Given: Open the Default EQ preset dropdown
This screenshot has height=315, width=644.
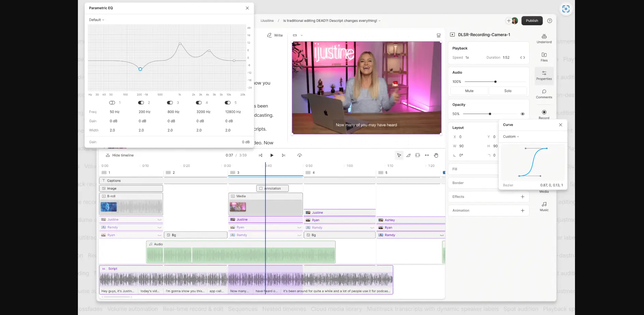Looking at the screenshot, I should pos(97,20).
